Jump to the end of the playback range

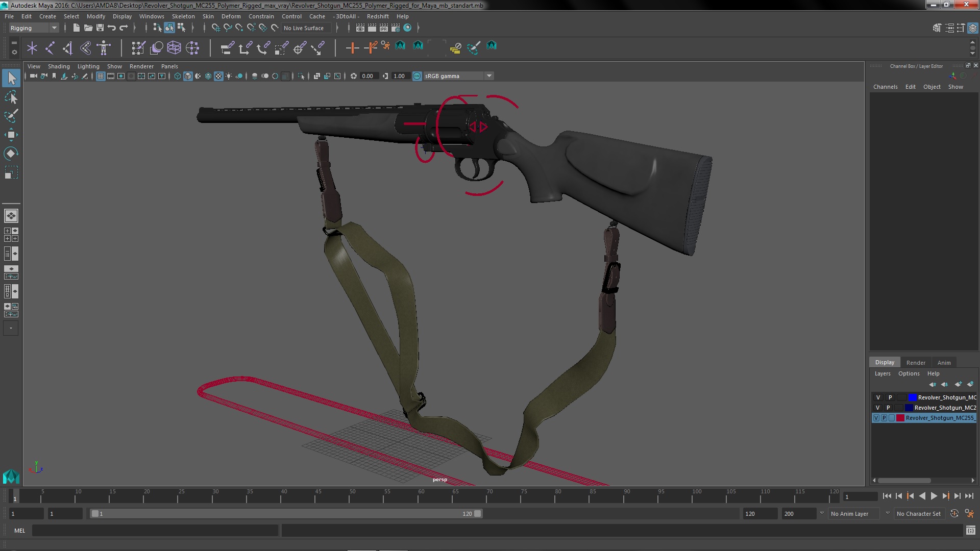pos(969,496)
